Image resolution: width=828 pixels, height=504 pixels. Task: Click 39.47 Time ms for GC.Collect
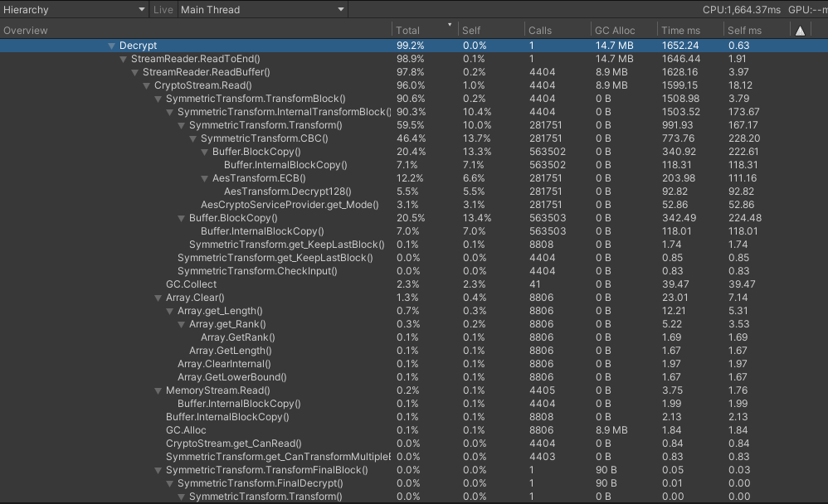[675, 284]
